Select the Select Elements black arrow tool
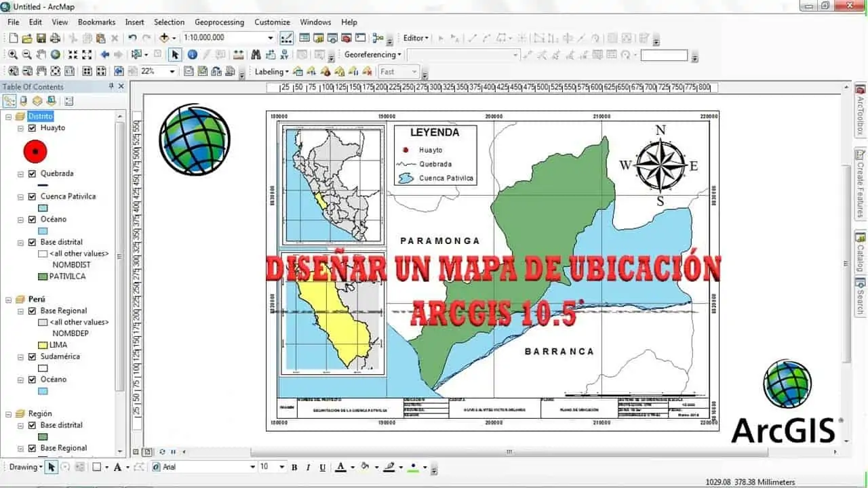Image resolution: width=868 pixels, height=488 pixels. [x=175, y=55]
